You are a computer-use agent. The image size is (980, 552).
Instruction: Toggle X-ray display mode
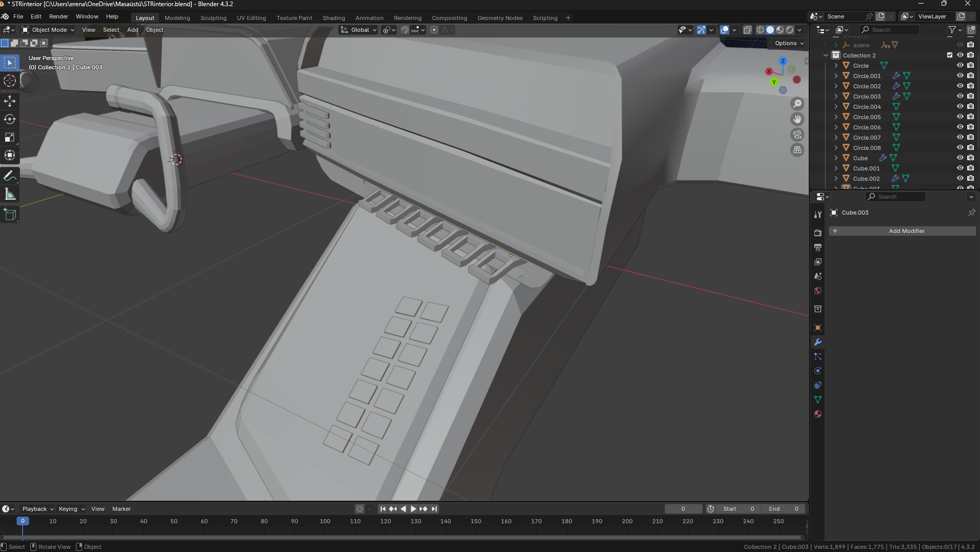pyautogui.click(x=748, y=30)
